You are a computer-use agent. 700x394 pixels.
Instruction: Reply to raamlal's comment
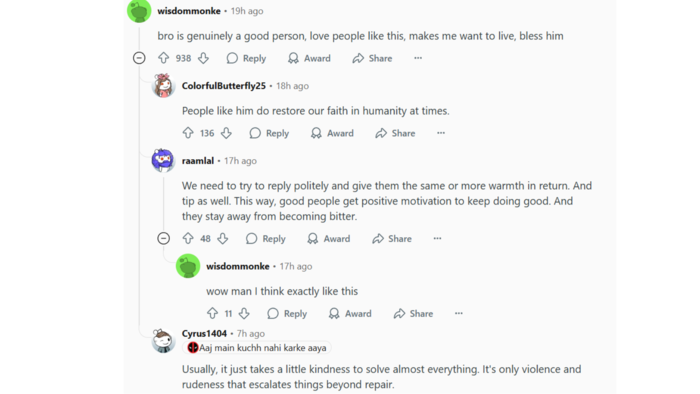(x=266, y=239)
